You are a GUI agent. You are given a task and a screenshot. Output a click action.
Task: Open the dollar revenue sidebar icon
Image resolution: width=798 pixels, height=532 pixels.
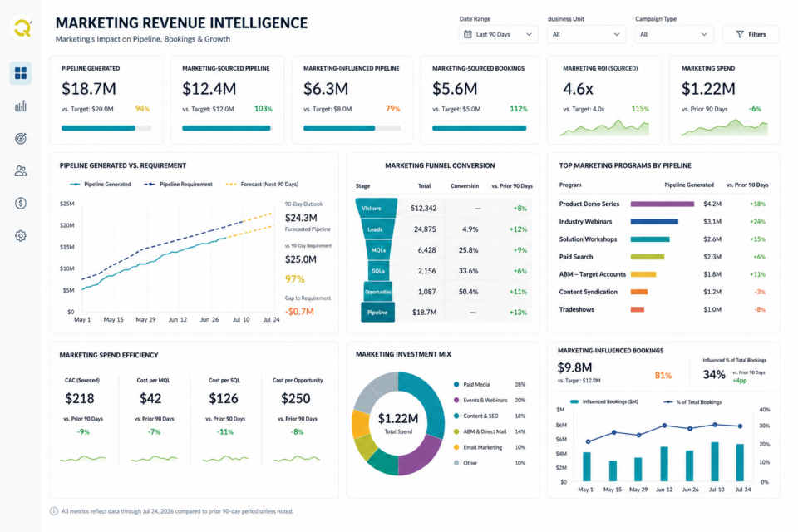20,204
